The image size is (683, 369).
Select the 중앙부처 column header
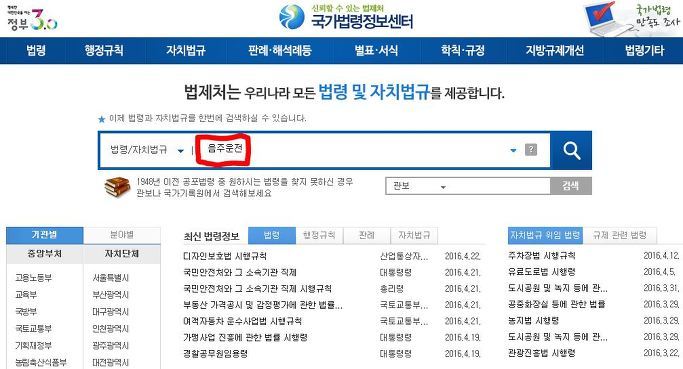[44, 254]
